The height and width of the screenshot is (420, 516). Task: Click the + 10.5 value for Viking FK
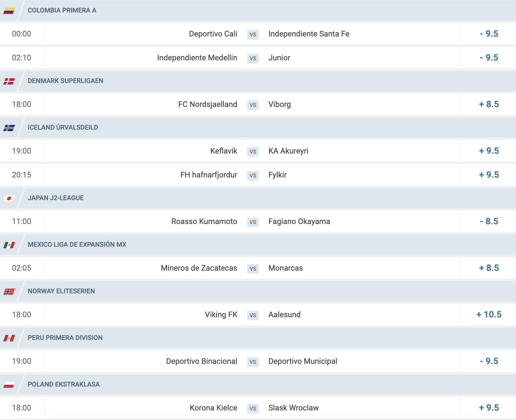pos(489,315)
